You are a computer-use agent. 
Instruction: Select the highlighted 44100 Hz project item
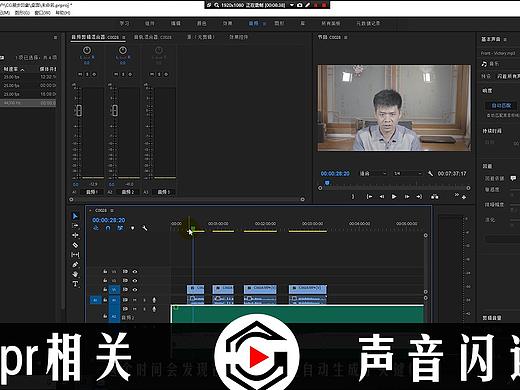point(28,103)
